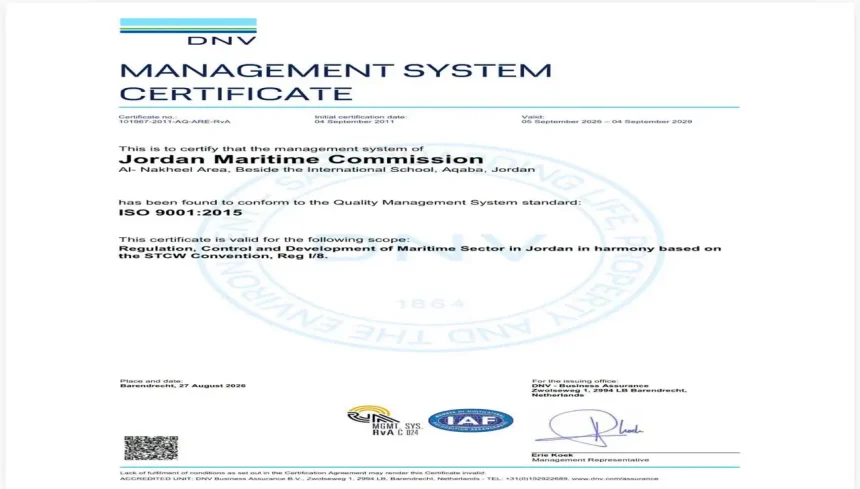The width and height of the screenshot is (860, 489).
Task: Click the RvA MGMT. SYS. accreditation logo
Action: point(384,421)
